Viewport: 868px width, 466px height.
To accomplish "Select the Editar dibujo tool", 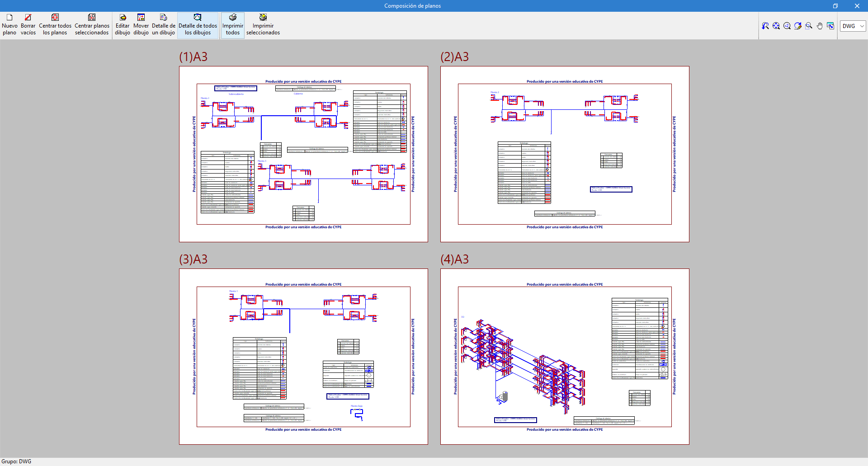I will pyautogui.click(x=123, y=25).
